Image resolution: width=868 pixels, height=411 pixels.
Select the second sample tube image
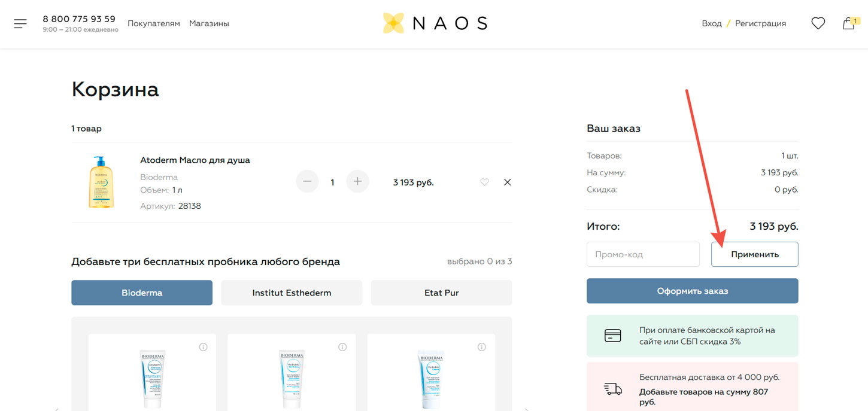coord(292,379)
